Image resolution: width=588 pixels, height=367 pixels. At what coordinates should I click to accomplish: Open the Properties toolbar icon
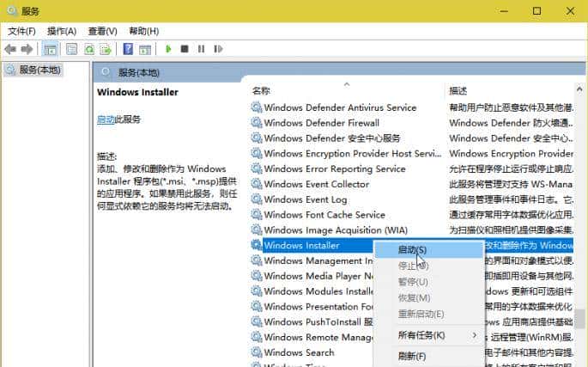click(x=71, y=49)
